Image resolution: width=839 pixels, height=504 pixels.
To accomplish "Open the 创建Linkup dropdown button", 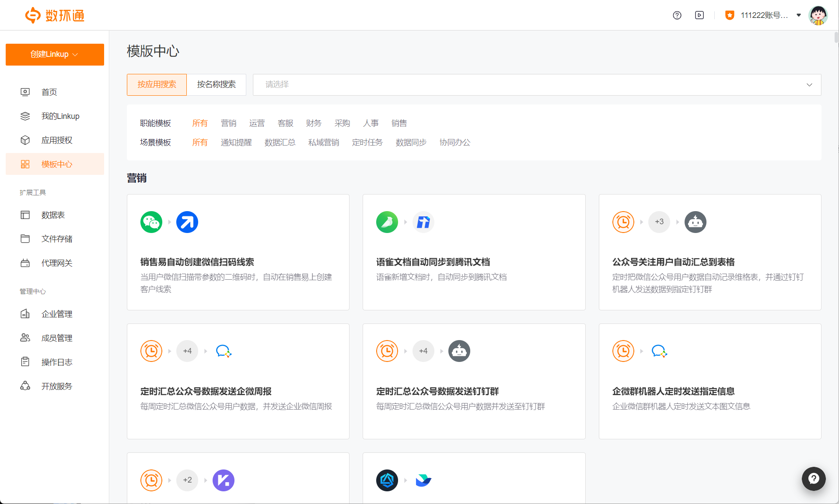I will [55, 55].
